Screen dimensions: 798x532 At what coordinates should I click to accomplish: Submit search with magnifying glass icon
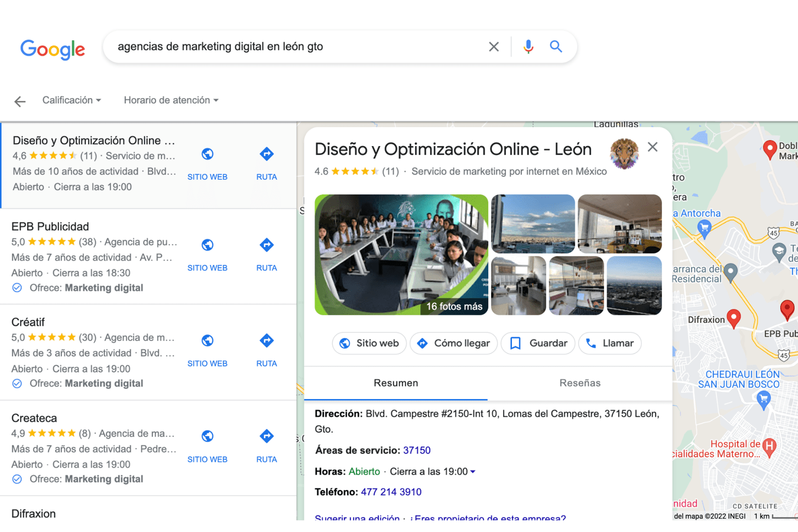pyautogui.click(x=556, y=47)
